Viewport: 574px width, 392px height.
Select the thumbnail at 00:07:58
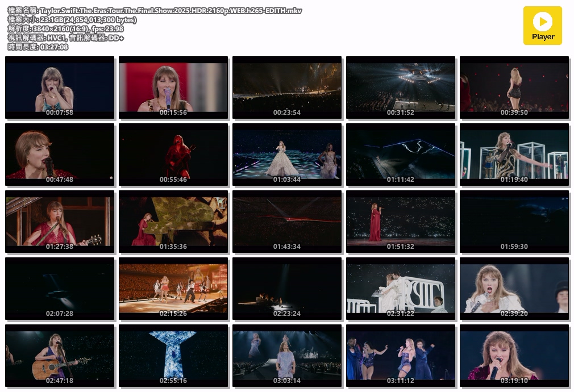pos(60,87)
